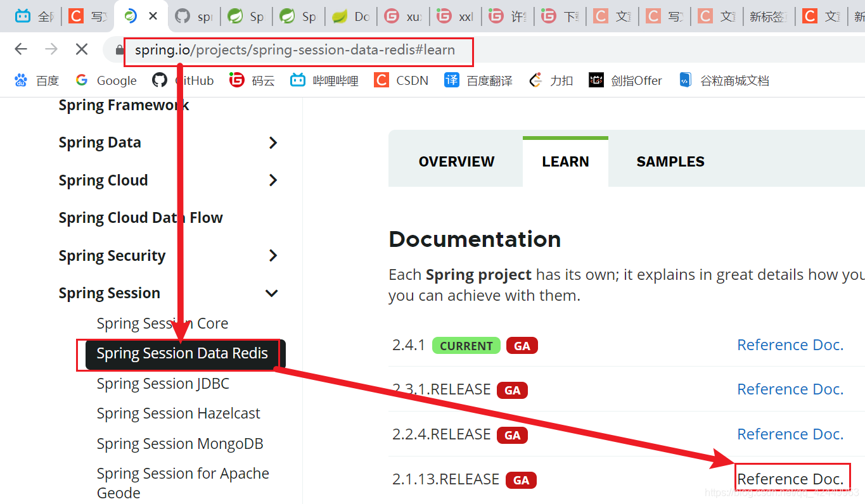
Task: Open the CSDN bookmark
Action: [401, 80]
